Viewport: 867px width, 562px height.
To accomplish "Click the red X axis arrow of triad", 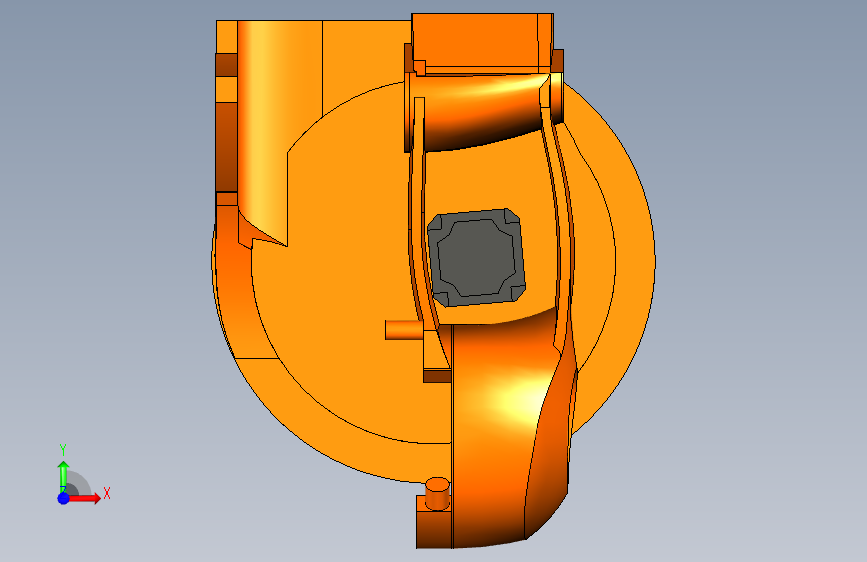I will pos(84,498).
